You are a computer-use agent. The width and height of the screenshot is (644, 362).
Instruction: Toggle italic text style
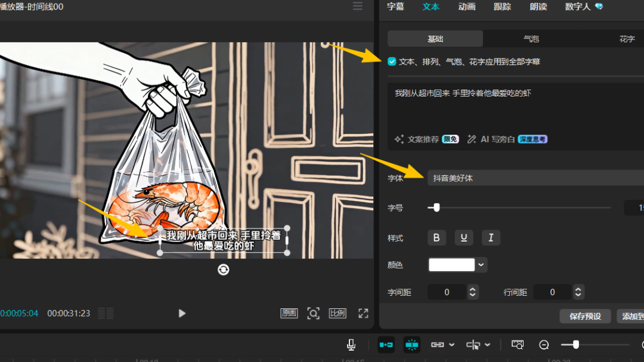click(x=491, y=238)
